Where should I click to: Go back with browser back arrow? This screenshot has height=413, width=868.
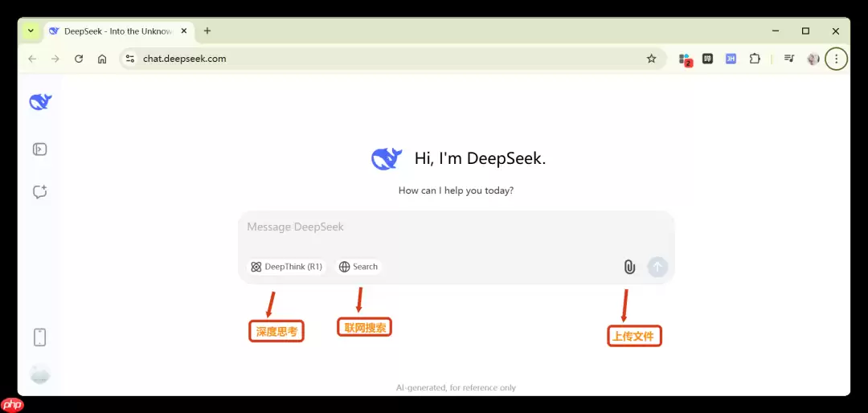(32, 59)
